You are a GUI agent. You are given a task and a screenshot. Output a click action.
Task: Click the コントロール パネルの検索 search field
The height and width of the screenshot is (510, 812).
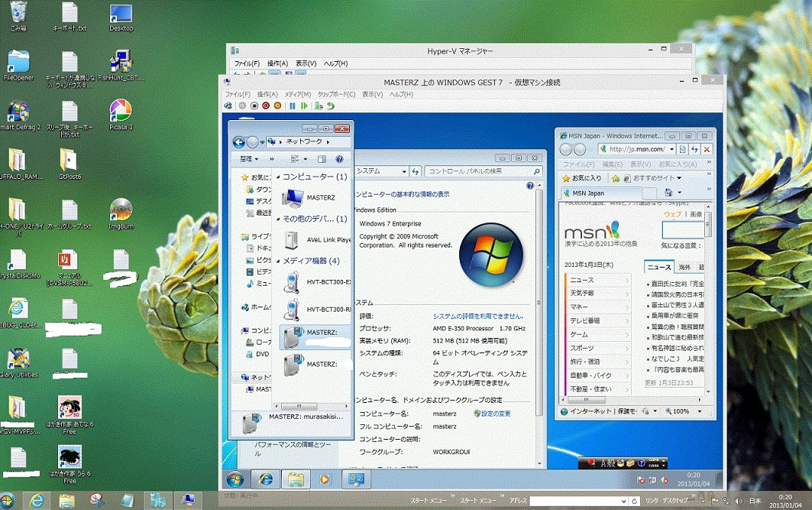click(483, 171)
